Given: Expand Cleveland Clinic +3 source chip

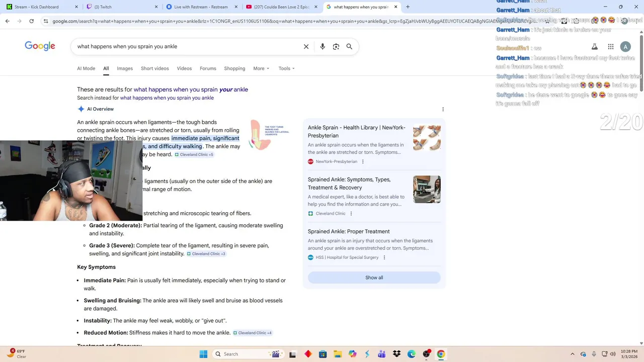Looking at the screenshot, I should pos(206,254).
